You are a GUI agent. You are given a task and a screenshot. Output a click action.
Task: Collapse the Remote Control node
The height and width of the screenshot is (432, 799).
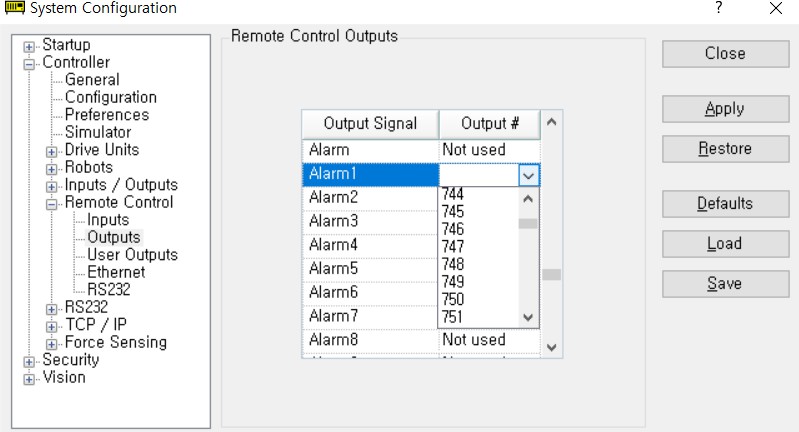tap(51, 204)
